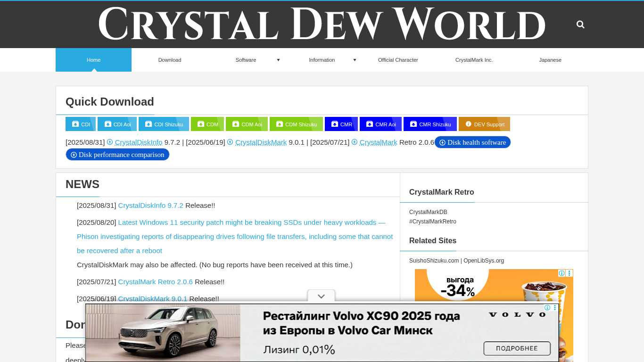
Task: Click the "Лизинг 0,01%" text in the Volvo ad
Action: click(299, 349)
